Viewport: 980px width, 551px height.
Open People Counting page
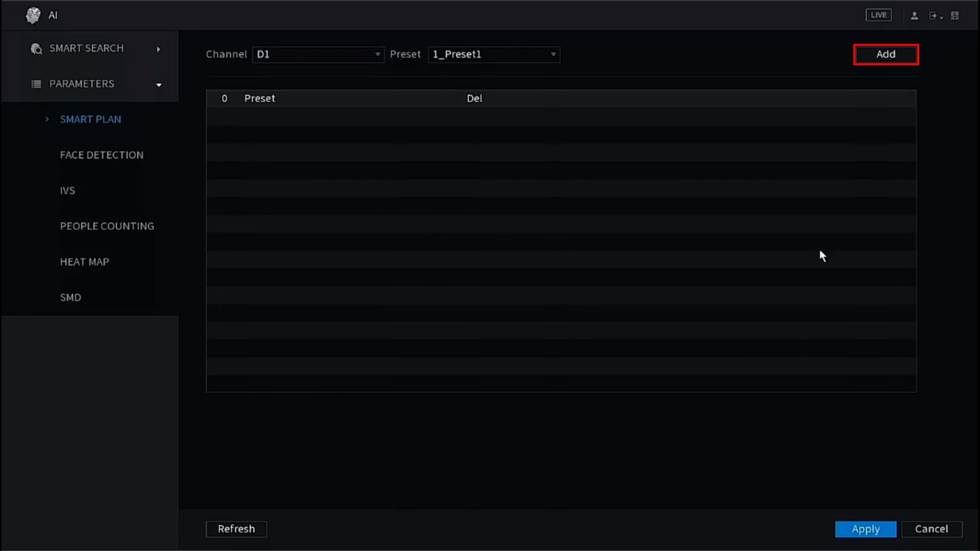tap(107, 226)
